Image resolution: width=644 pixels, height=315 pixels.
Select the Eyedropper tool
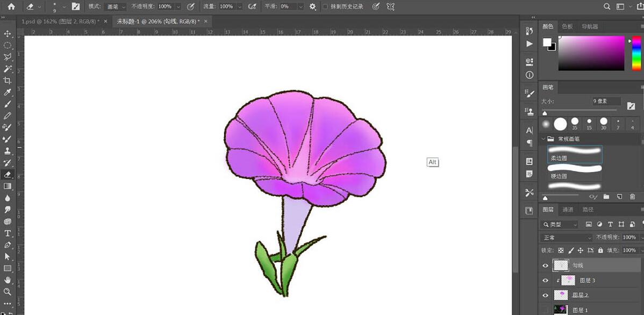pos(8,94)
